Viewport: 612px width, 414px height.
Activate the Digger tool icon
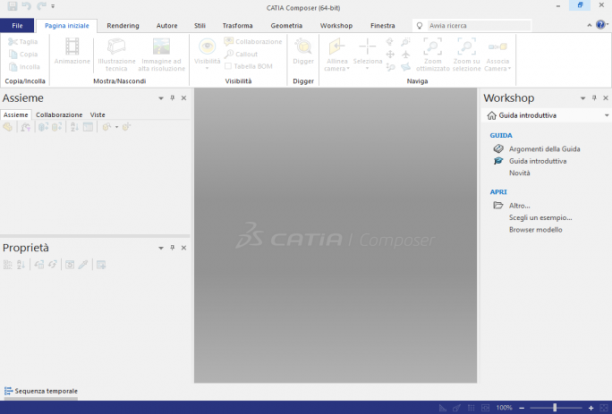(303, 46)
